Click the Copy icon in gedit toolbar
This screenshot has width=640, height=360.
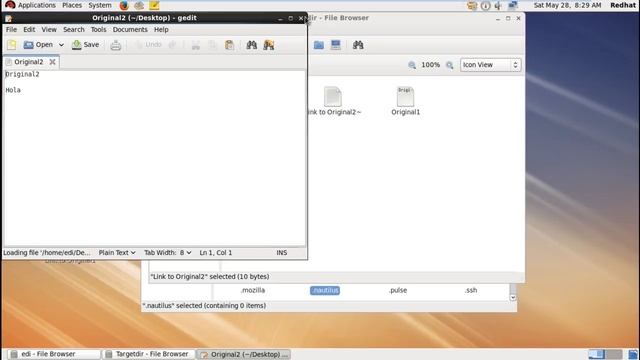(213, 45)
